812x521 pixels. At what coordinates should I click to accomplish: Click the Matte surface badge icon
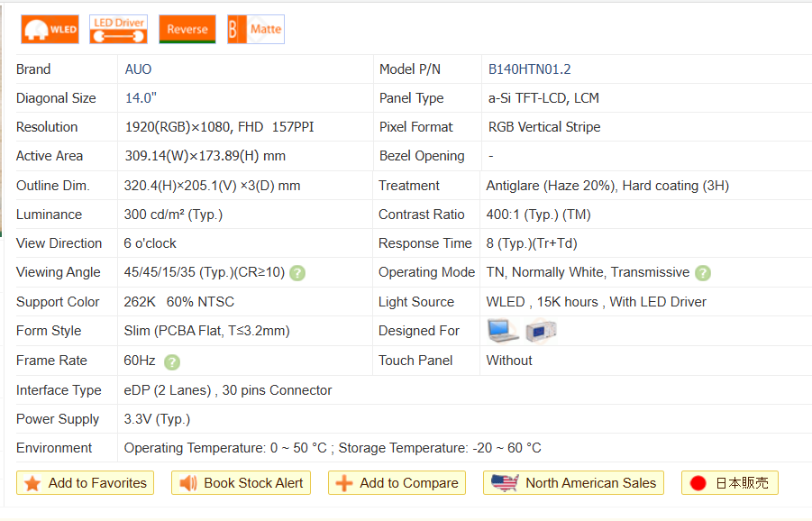256,29
